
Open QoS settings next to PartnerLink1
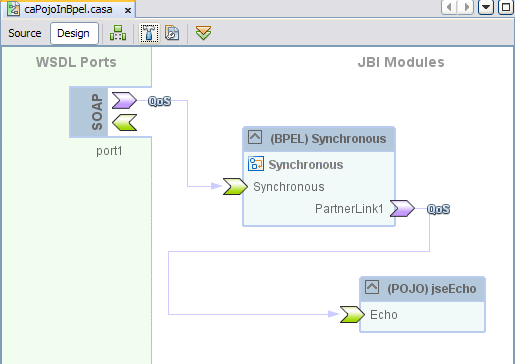pos(438,209)
